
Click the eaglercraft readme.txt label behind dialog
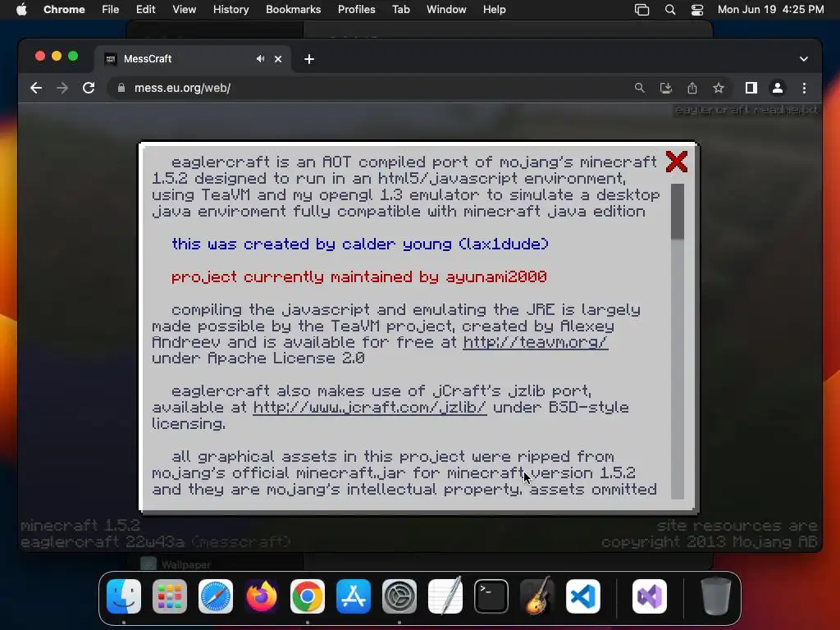746,110
